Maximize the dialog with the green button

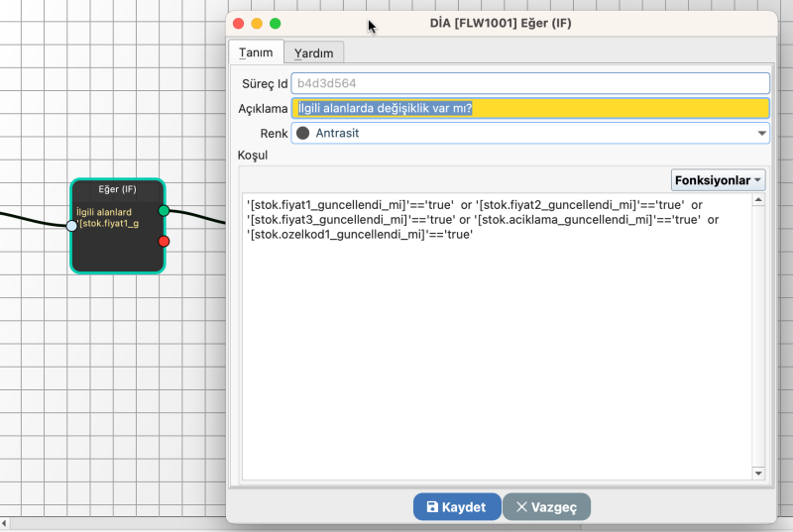tap(276, 23)
